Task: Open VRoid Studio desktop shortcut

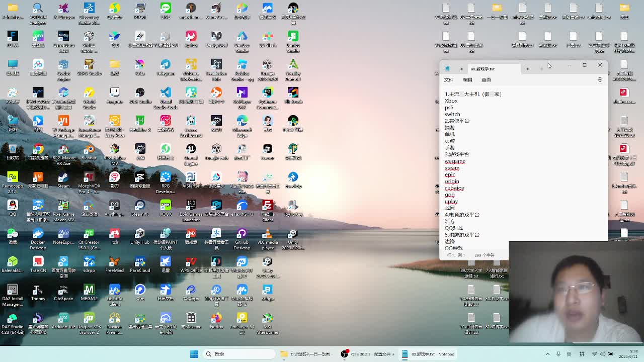Action: click(89, 98)
